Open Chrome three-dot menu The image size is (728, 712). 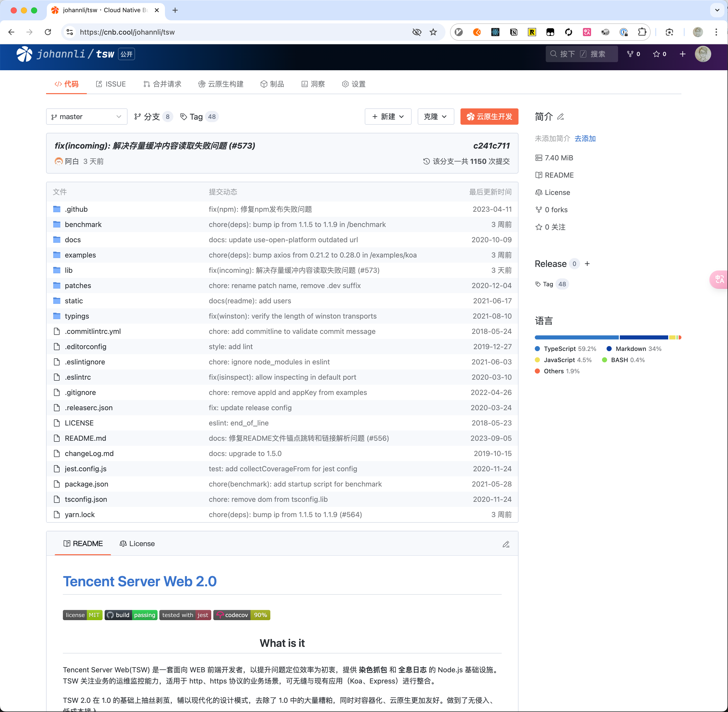[x=716, y=32]
